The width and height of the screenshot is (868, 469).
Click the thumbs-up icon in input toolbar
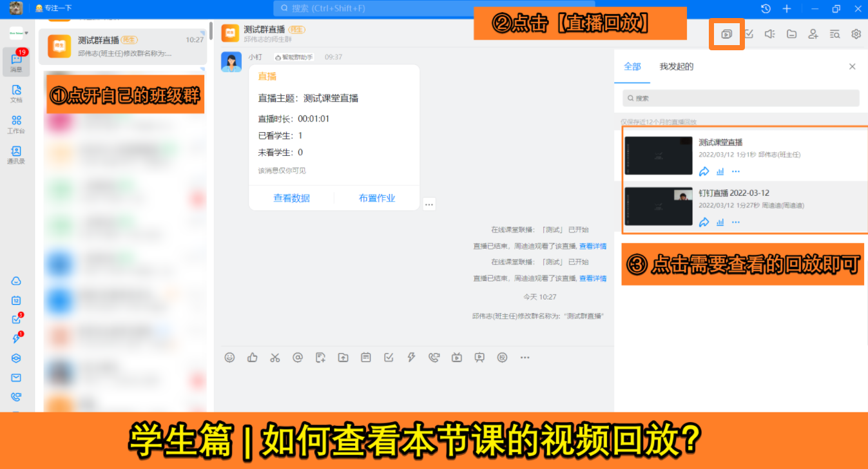click(253, 358)
